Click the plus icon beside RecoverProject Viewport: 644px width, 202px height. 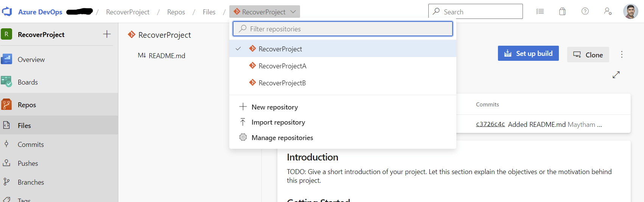click(x=107, y=34)
